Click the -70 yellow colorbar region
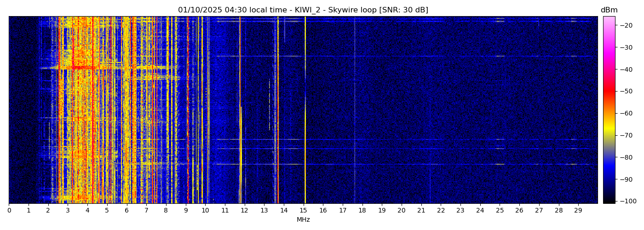The width and height of the screenshot is (644, 230). pyautogui.click(x=609, y=135)
